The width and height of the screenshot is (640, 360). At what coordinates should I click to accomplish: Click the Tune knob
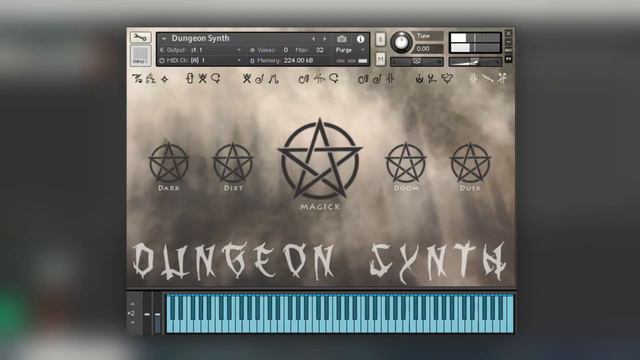point(402,42)
